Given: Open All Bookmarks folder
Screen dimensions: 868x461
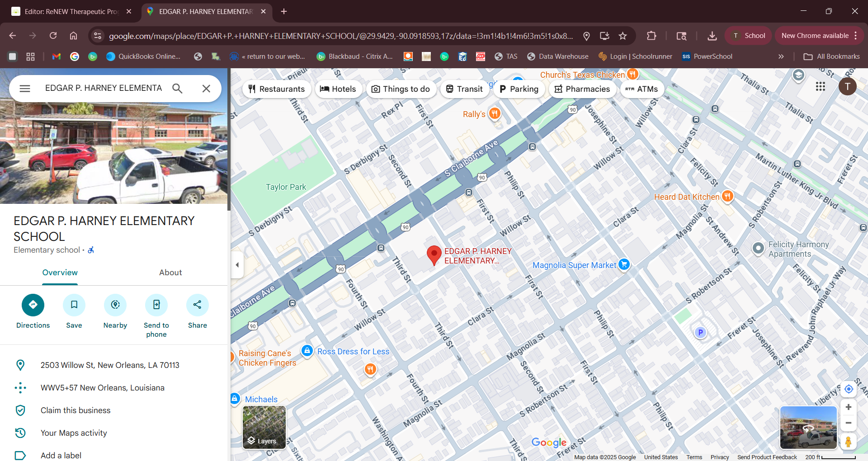Looking at the screenshot, I should pos(832,56).
